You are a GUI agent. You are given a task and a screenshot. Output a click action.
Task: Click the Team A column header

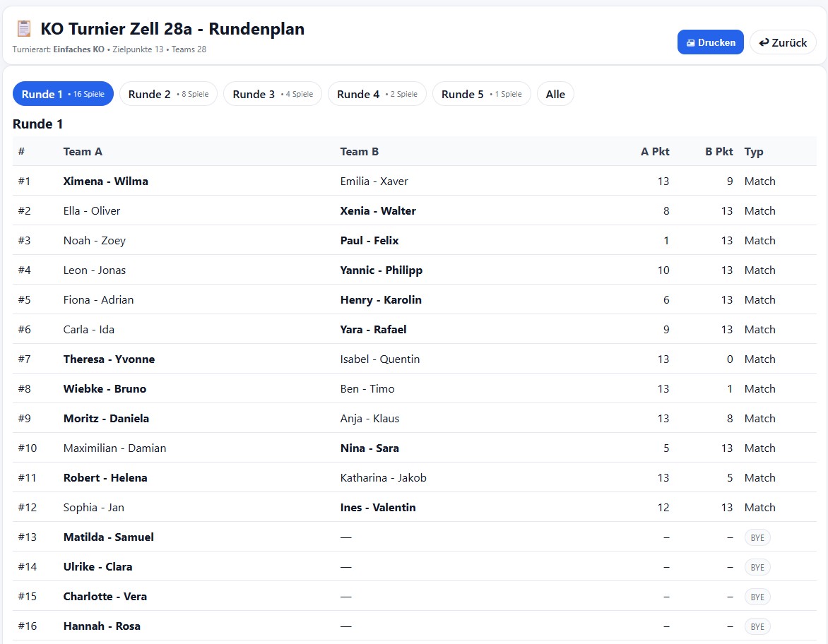[x=83, y=151]
